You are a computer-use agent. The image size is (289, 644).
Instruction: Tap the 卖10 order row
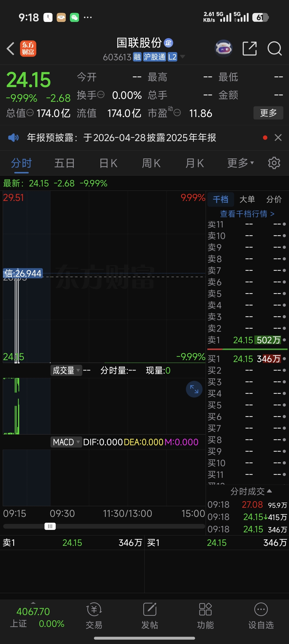[247, 236]
